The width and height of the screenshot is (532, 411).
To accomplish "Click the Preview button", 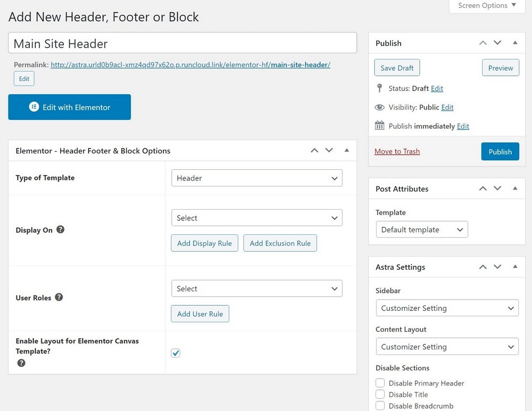I will pos(501,68).
